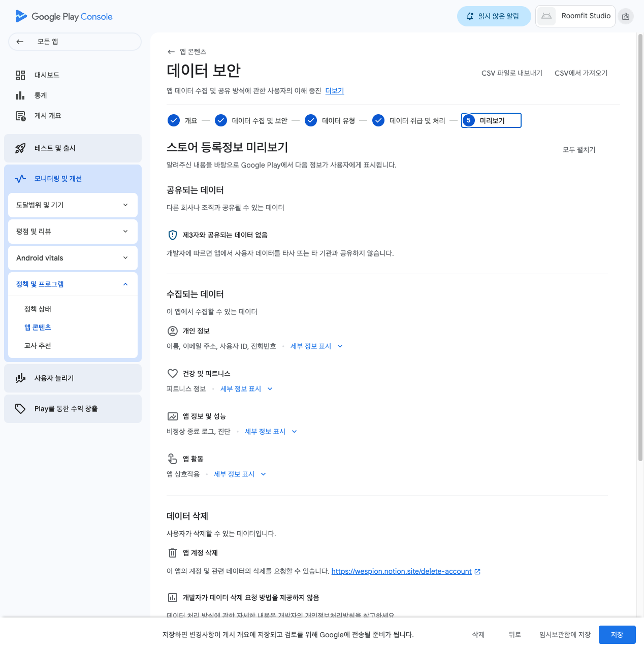Expand the 도달범위 및 기기 section
Screen dimensions: 644x652
[73, 205]
